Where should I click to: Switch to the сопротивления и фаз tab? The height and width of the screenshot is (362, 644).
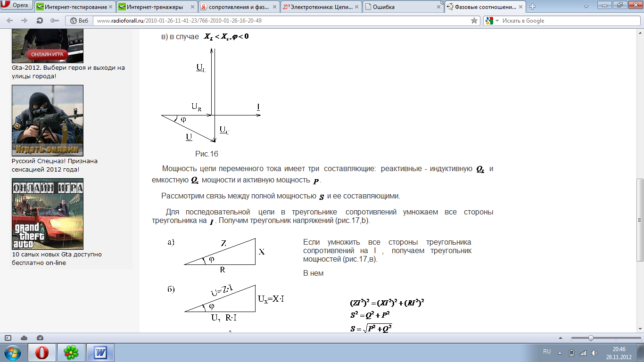(x=238, y=7)
